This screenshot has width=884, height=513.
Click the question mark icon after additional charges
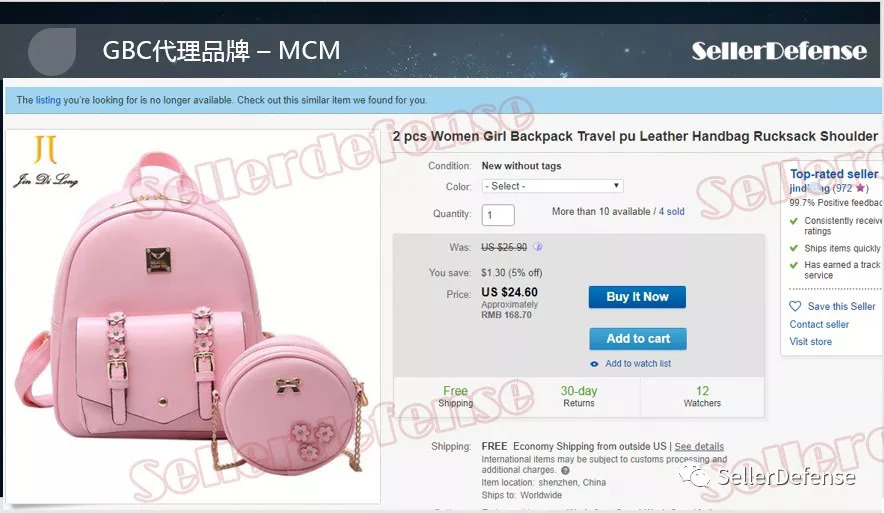[x=565, y=470]
